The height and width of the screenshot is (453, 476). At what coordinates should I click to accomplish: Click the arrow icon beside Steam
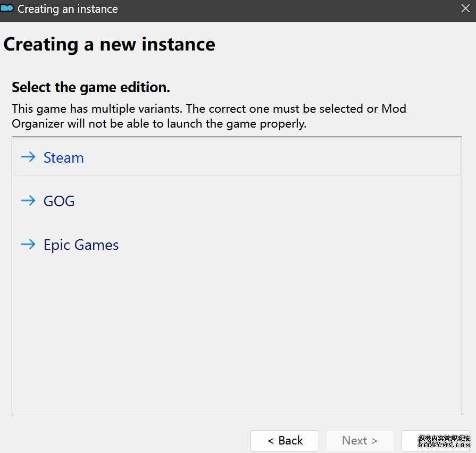coord(28,157)
